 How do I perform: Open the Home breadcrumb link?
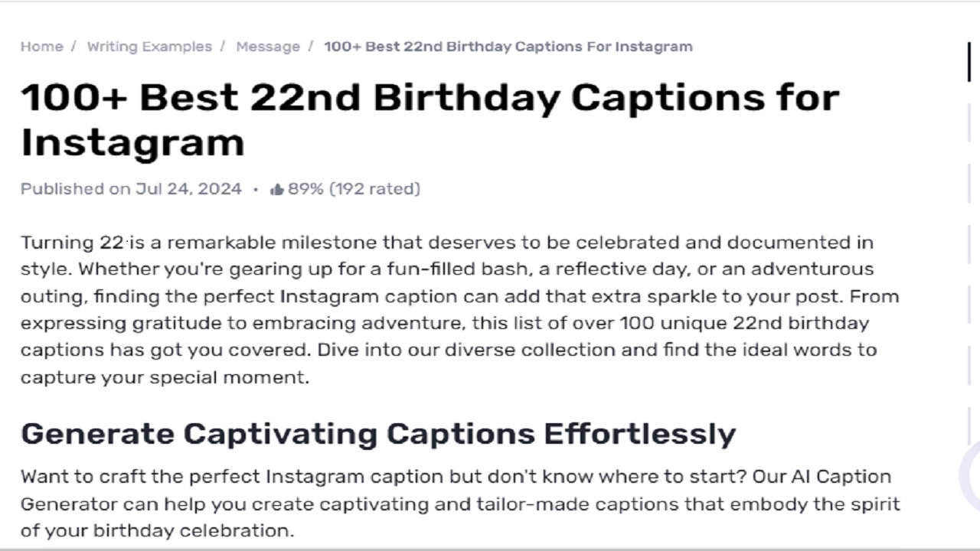click(x=41, y=47)
